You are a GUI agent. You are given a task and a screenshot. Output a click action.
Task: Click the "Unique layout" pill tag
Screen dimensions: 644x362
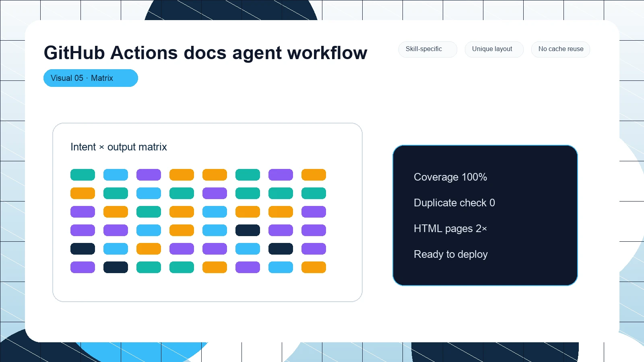[494, 49]
